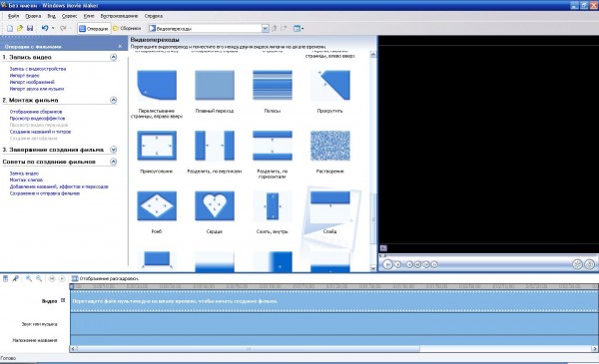The width and height of the screenshot is (599, 364).
Task: Open the Вид menu
Action: tap(52, 16)
